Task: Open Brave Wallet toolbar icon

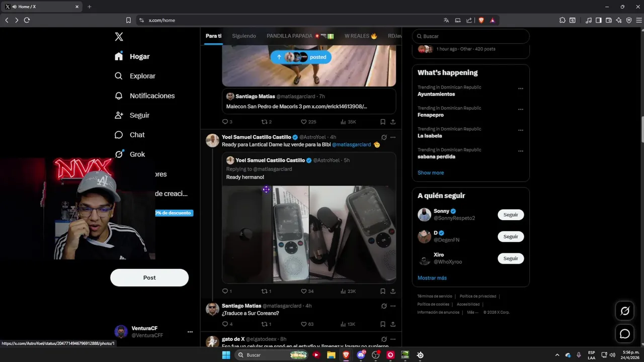Action: [609, 20]
